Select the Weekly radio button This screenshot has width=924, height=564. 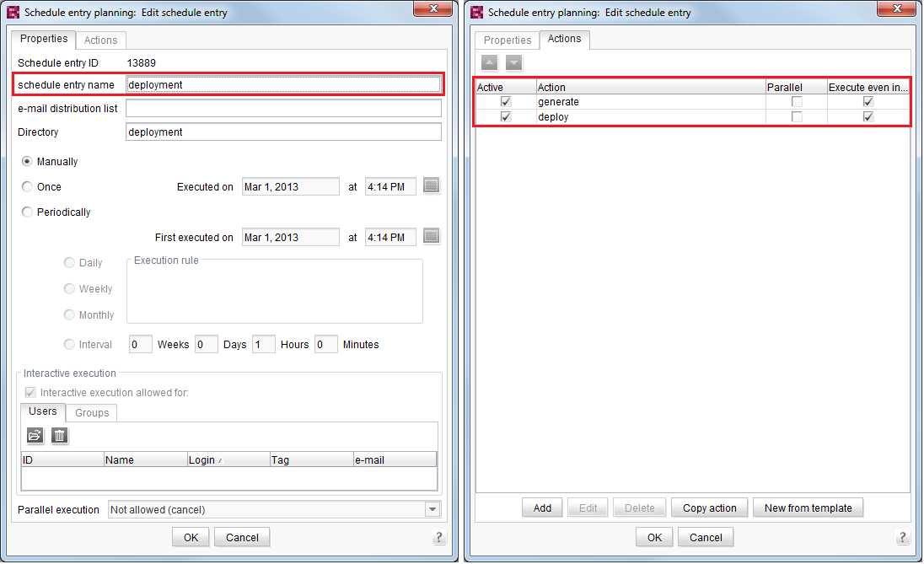69,288
